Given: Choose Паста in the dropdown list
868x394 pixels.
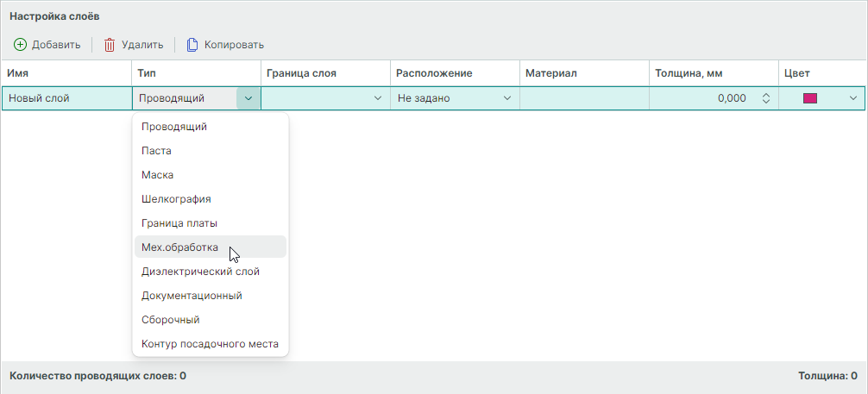Looking at the screenshot, I should click(157, 151).
